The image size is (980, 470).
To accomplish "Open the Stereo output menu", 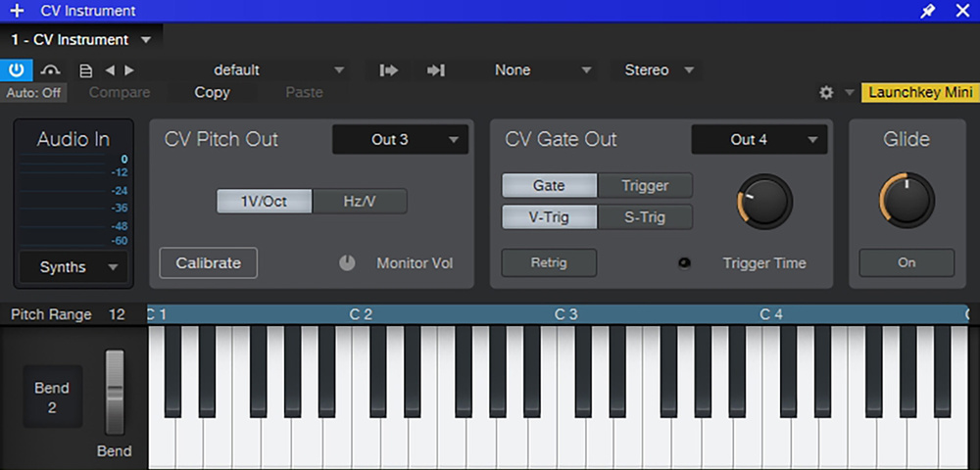I will click(x=659, y=70).
